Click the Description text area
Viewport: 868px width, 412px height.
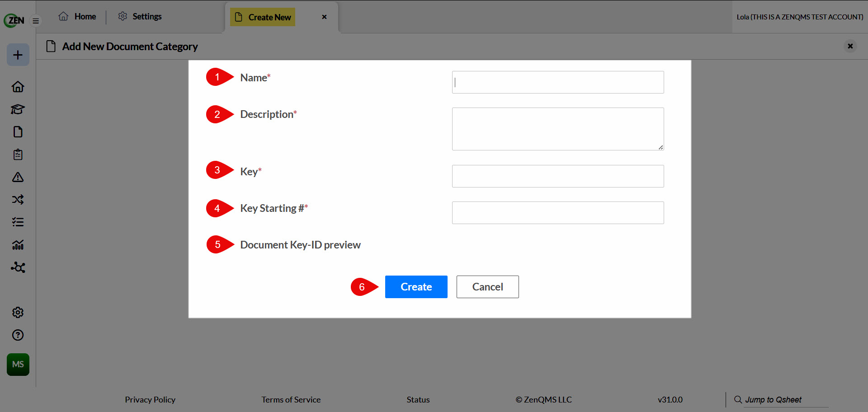click(558, 129)
